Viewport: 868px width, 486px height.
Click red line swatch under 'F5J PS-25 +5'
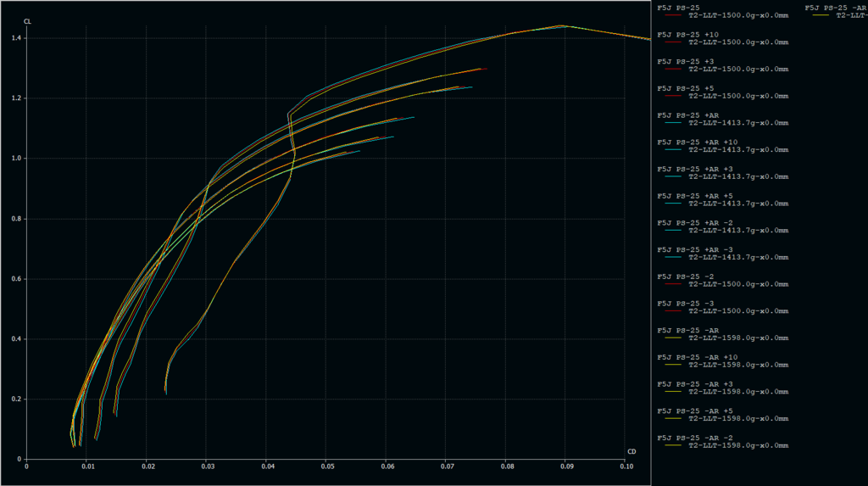(674, 96)
